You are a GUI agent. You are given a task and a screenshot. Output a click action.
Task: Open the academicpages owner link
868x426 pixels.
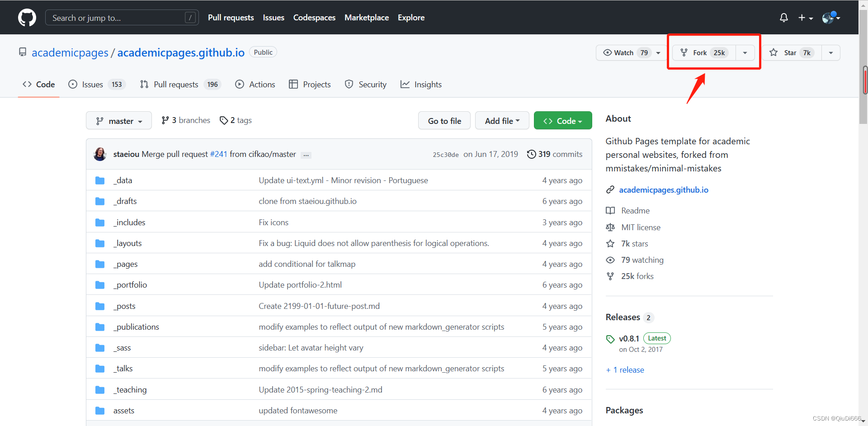(x=70, y=52)
